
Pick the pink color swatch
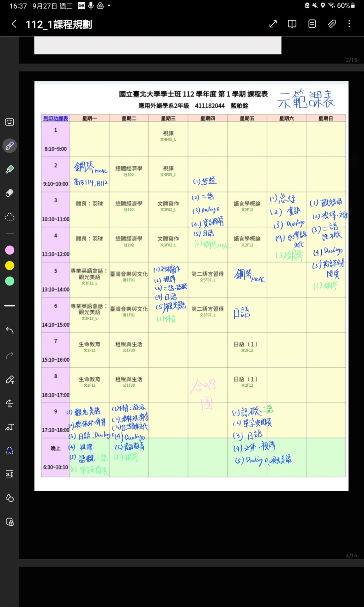(x=10, y=250)
